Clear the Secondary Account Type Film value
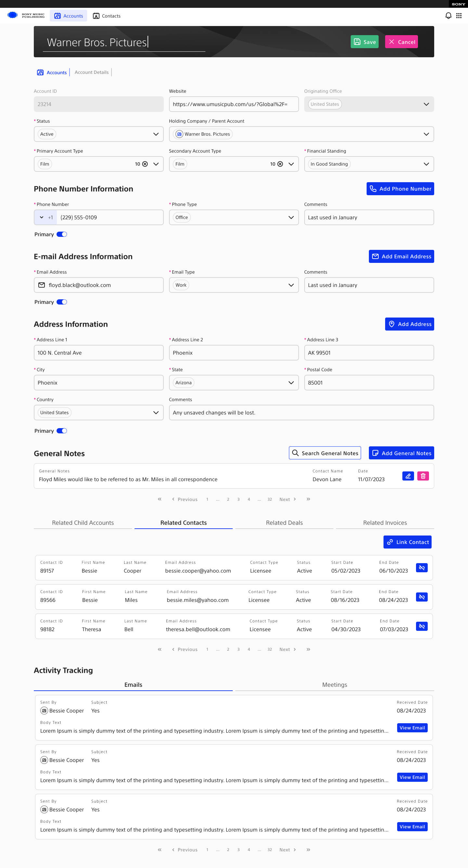468x868 pixels. 280,164
